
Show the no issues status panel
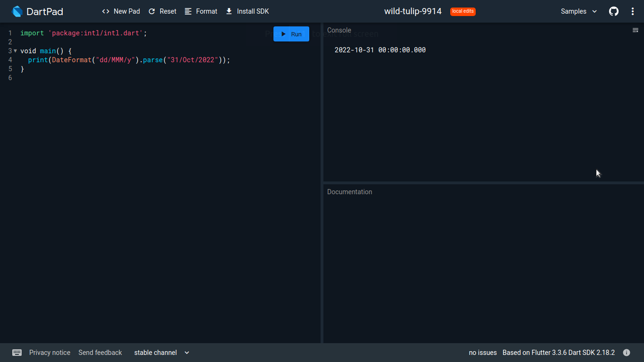pos(483,353)
